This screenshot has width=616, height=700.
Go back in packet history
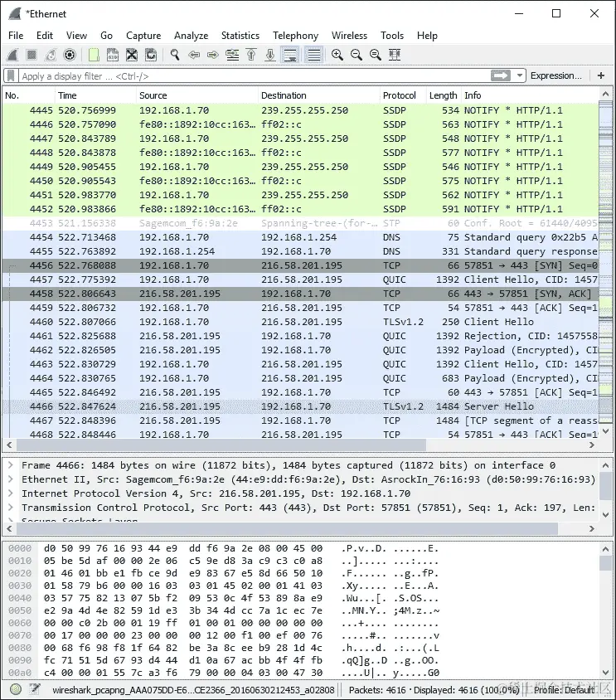click(194, 55)
